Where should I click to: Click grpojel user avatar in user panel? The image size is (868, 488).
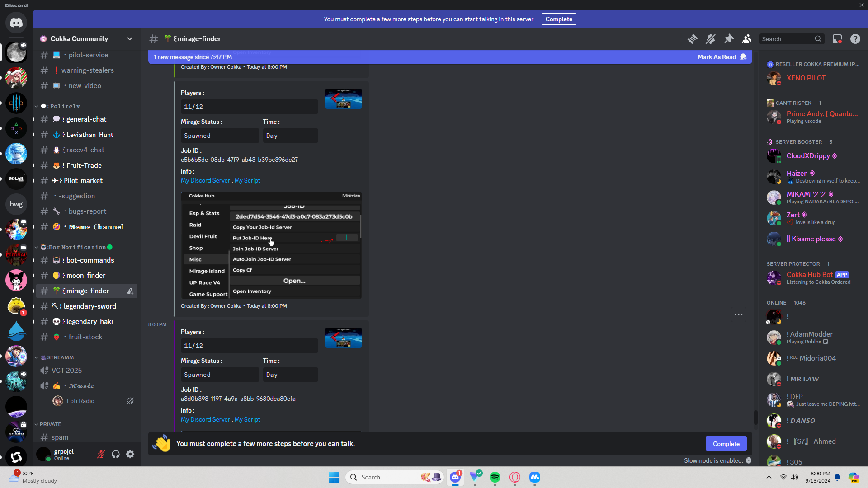click(43, 454)
